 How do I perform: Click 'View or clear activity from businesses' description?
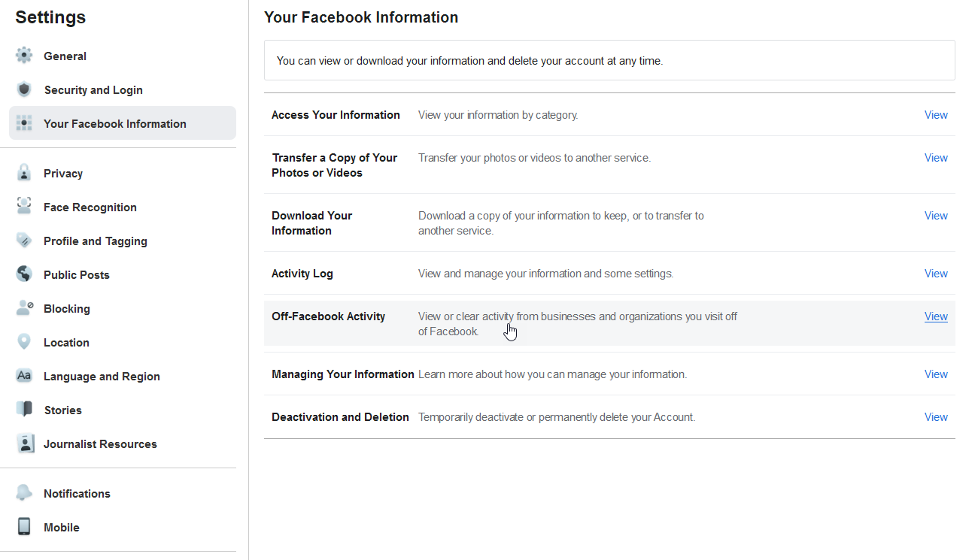point(578,324)
